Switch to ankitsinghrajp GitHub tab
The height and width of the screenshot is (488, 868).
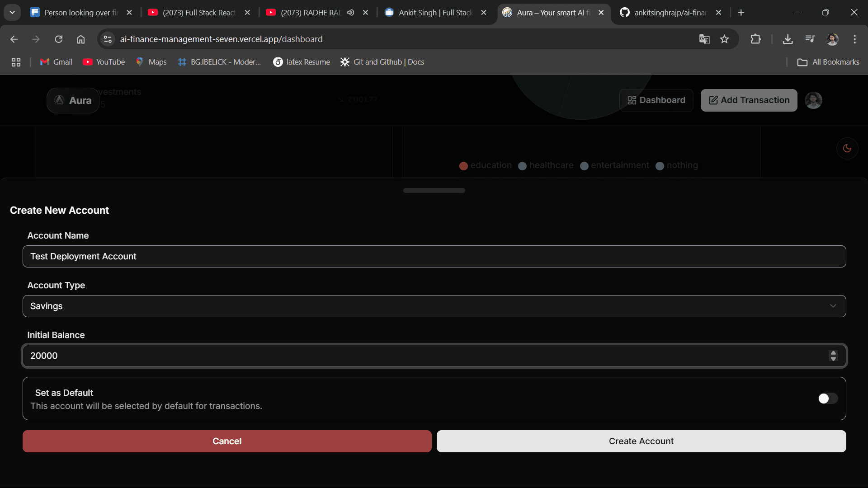point(669,13)
